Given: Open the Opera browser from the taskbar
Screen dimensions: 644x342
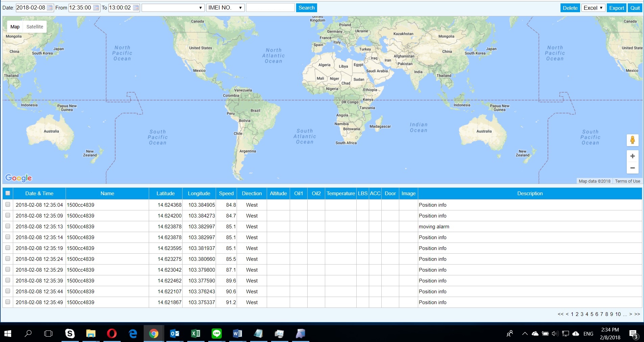Looking at the screenshot, I should click(112, 334).
